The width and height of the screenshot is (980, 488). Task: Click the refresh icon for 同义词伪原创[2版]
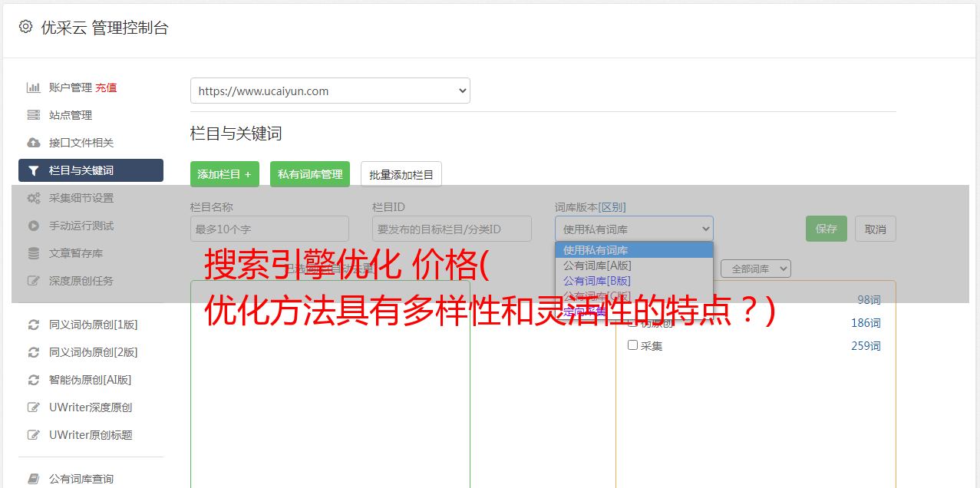tap(34, 352)
